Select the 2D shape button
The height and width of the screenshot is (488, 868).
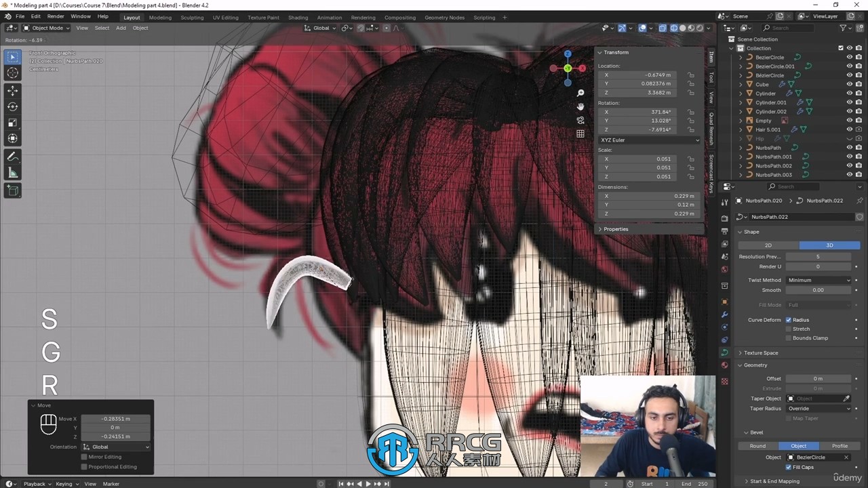click(768, 245)
